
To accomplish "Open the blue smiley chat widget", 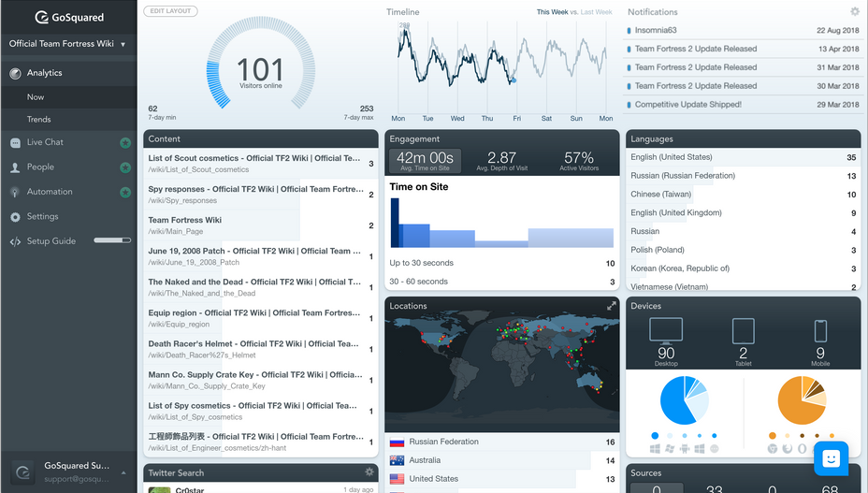I will pos(831,458).
